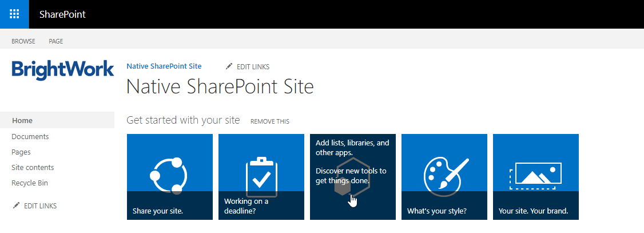Screen dimensions: 644x233
Task: Select Home in the left navigation
Action: coord(23,121)
